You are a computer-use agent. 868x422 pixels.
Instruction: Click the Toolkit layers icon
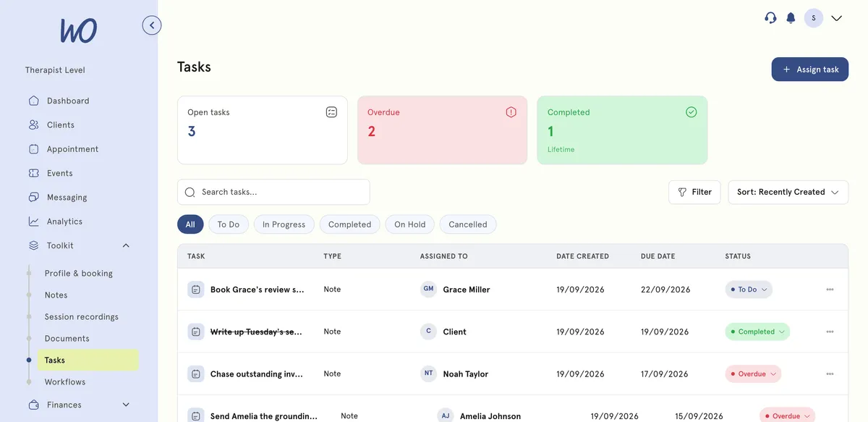tap(34, 245)
